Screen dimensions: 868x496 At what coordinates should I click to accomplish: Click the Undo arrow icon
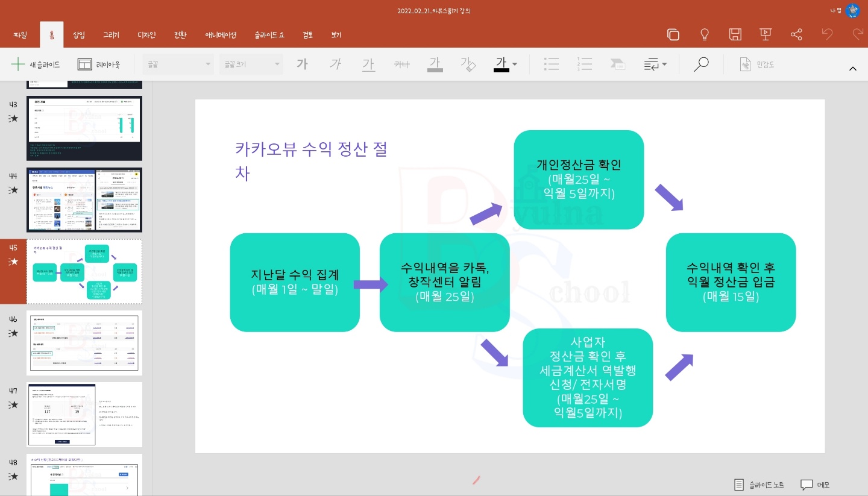coord(828,34)
